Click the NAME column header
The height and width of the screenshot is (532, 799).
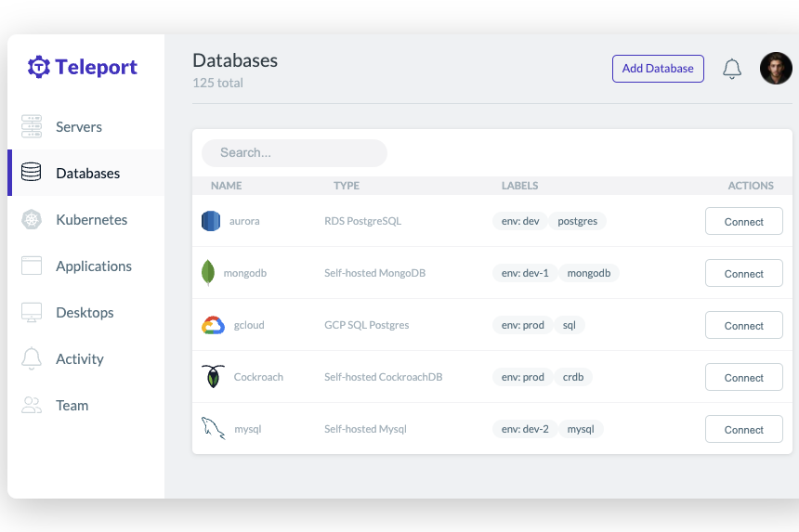227,186
